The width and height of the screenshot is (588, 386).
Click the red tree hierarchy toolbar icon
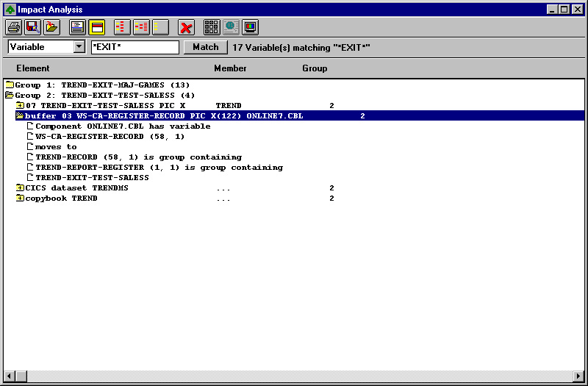click(123, 28)
